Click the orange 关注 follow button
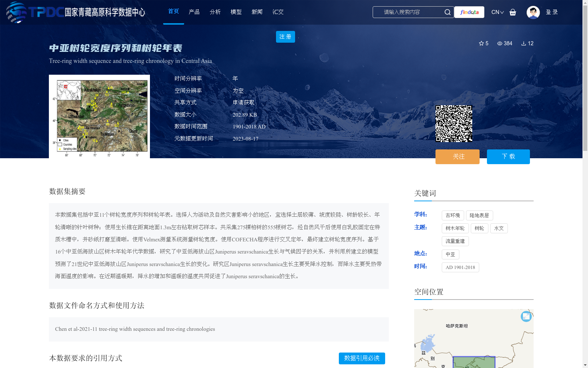This screenshot has height=368, width=588. coord(458,157)
